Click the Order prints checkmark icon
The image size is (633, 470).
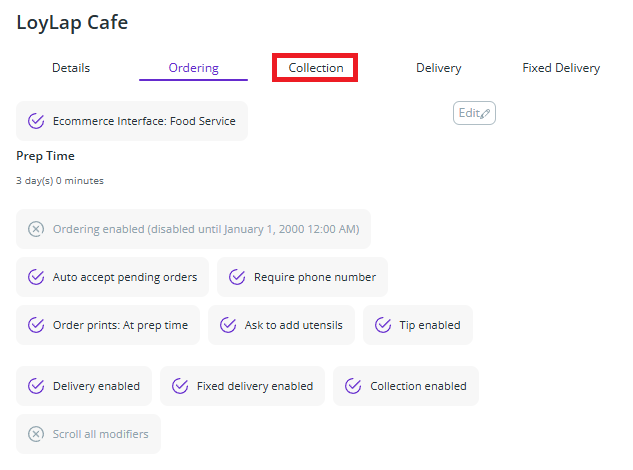[36, 325]
